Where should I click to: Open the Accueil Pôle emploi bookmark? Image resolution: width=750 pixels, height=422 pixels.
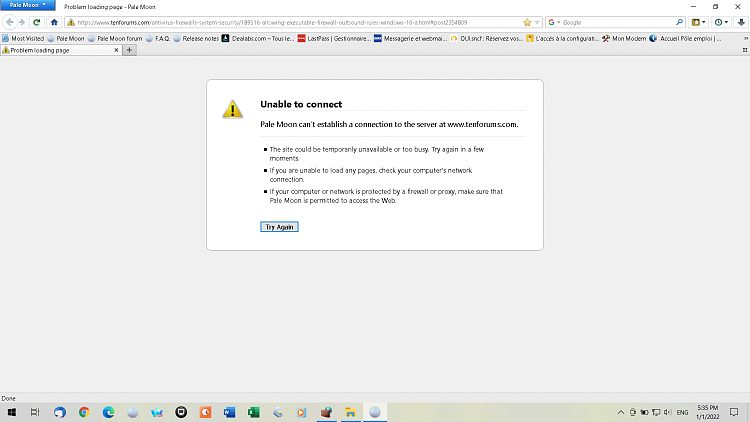pos(685,38)
